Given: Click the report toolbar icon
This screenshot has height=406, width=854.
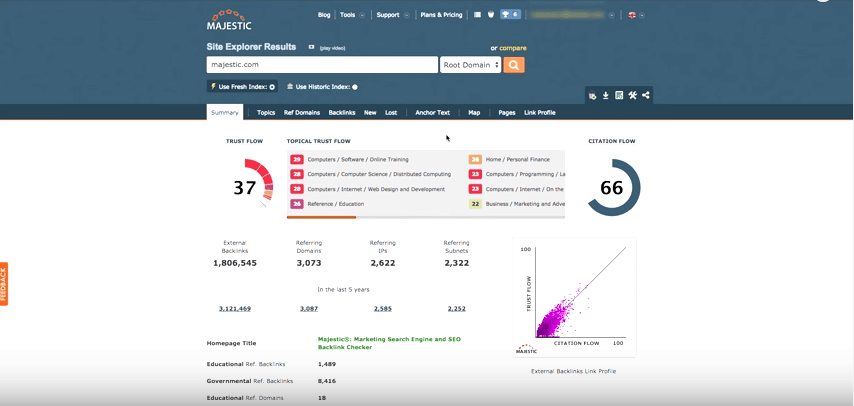Looking at the screenshot, I should (x=619, y=96).
